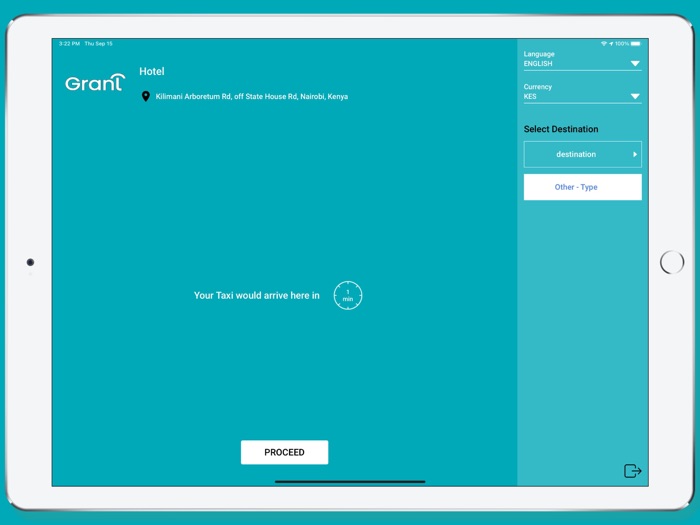The image size is (700, 525).
Task: Click 'Your Taxi would arrive here in' text
Action: 257,296
